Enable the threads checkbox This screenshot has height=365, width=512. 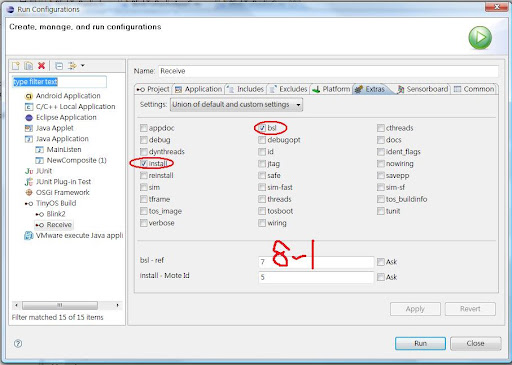pyautogui.click(x=262, y=199)
